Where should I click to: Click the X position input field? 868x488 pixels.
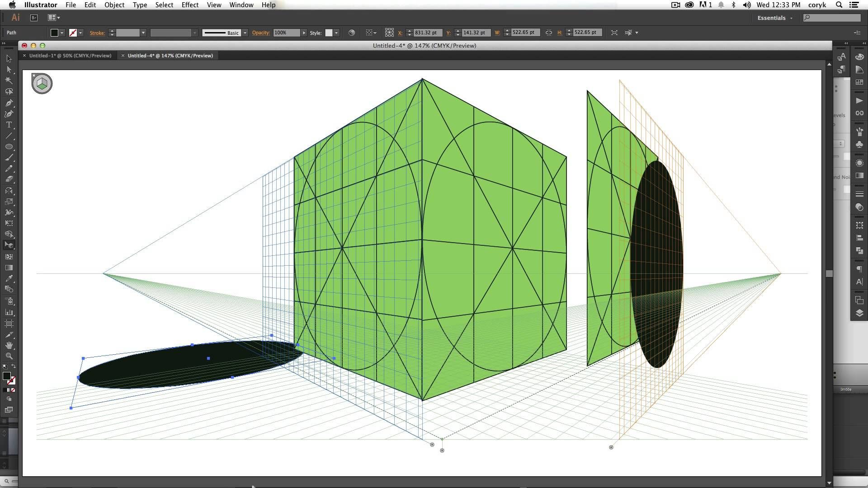(x=428, y=33)
